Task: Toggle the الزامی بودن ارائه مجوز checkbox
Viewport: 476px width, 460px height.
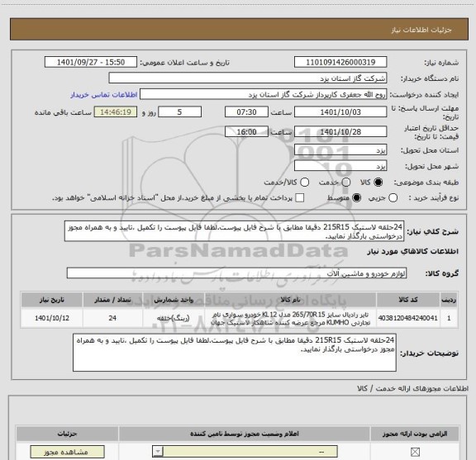Action: [x=415, y=452]
